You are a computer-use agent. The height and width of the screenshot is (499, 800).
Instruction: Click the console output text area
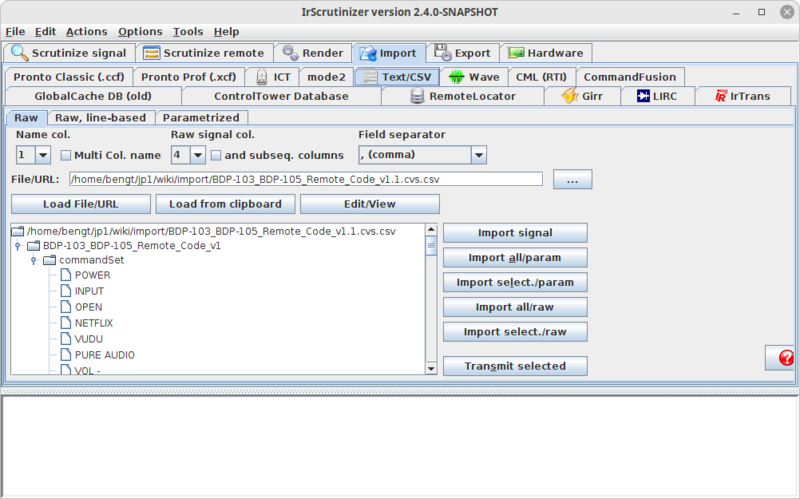click(x=400, y=447)
